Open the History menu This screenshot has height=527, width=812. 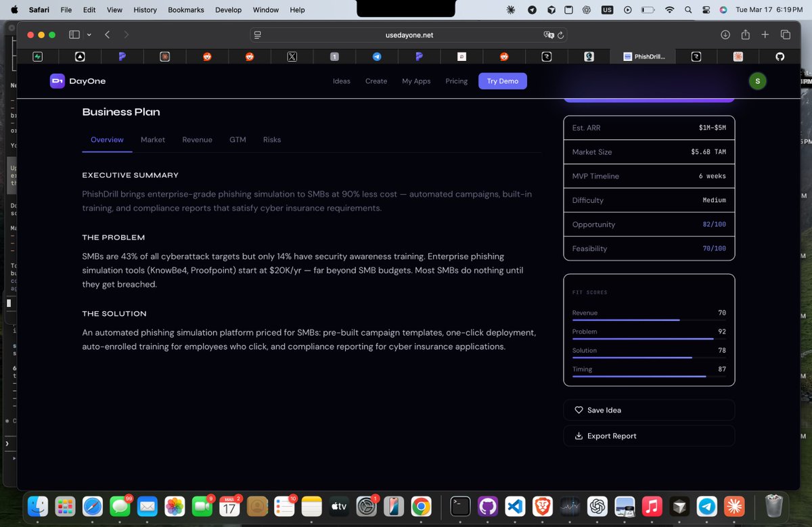pyautogui.click(x=145, y=10)
